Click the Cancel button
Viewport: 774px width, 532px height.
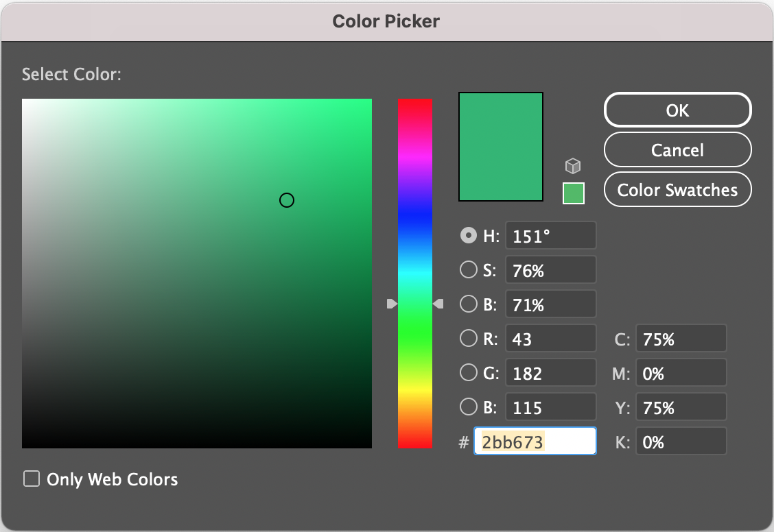677,150
